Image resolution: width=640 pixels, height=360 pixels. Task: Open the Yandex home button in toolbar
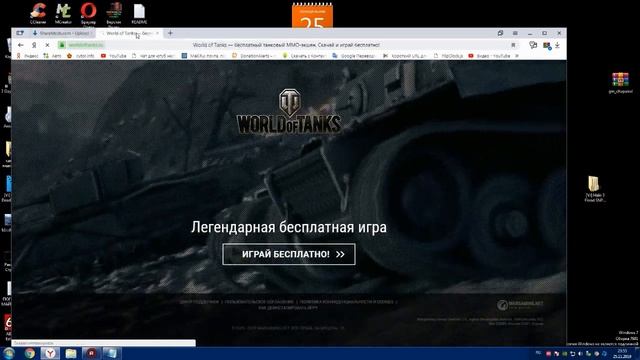34,45
